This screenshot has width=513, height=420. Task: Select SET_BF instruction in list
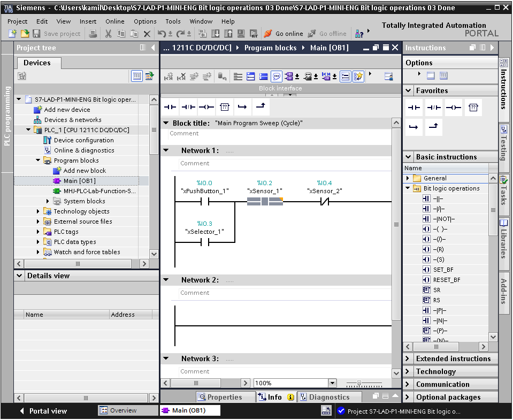443,270
